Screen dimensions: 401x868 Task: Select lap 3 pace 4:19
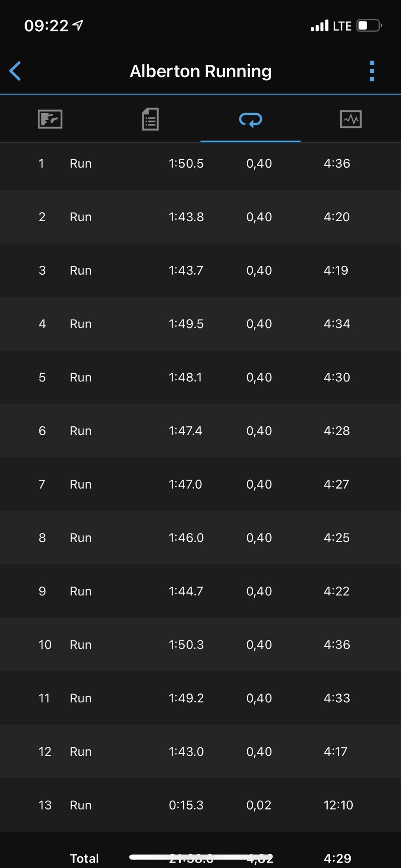tap(336, 270)
